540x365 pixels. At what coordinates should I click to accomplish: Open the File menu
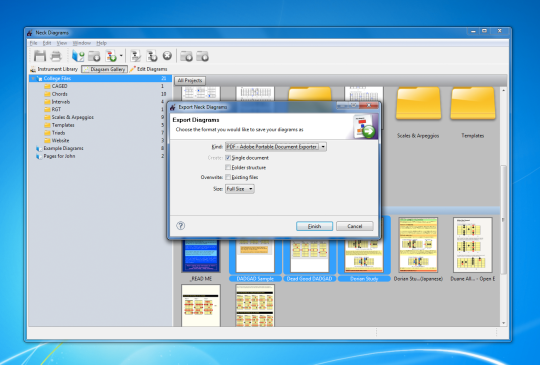click(33, 43)
